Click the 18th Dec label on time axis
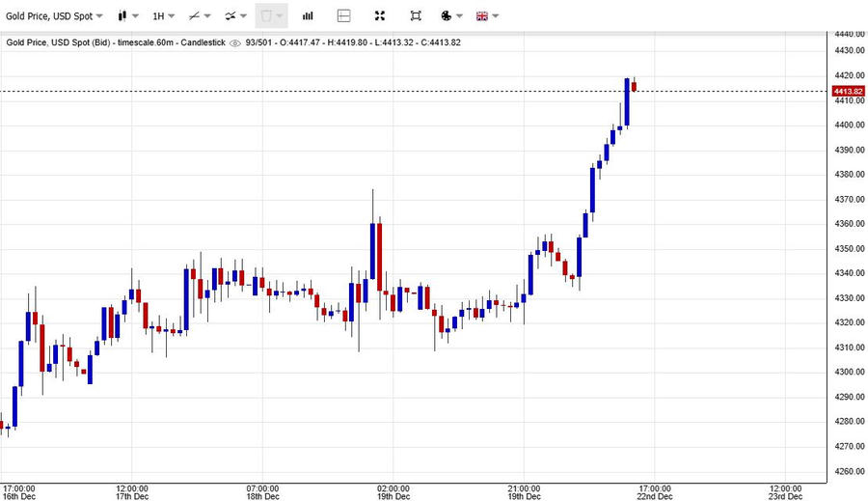The width and height of the screenshot is (868, 501). click(262, 496)
